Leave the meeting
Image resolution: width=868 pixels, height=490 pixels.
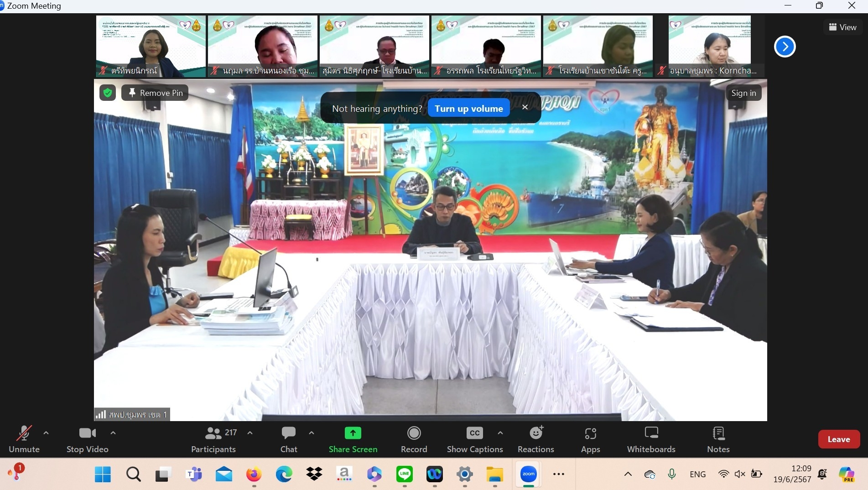pos(838,439)
